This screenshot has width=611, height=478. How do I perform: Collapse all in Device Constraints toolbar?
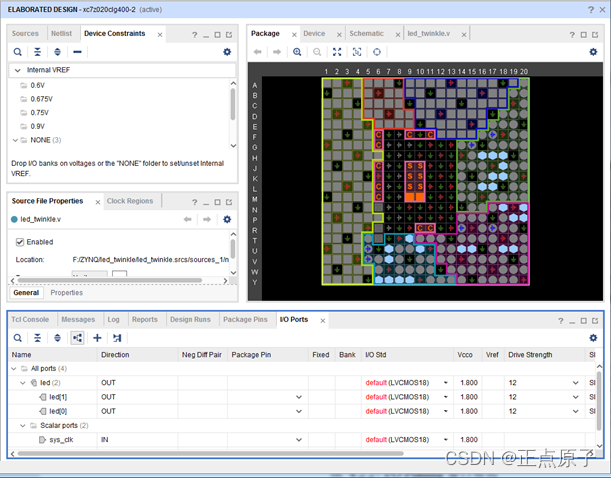(37, 52)
